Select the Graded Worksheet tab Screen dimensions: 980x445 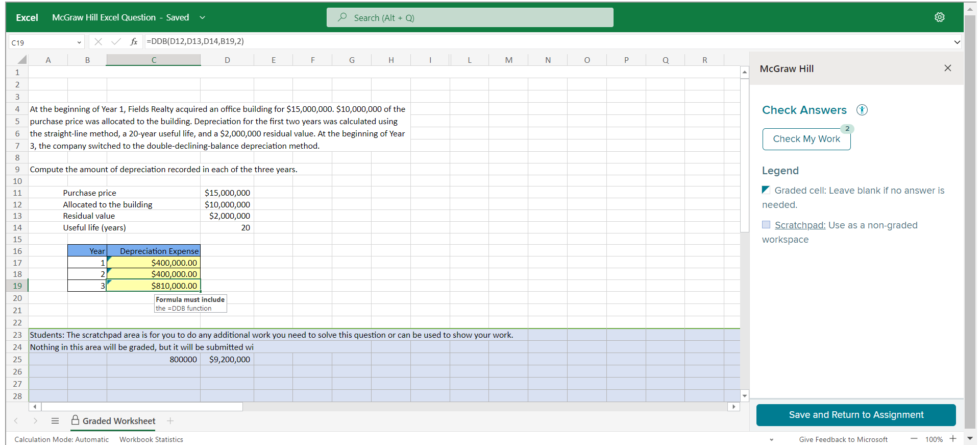tap(113, 421)
